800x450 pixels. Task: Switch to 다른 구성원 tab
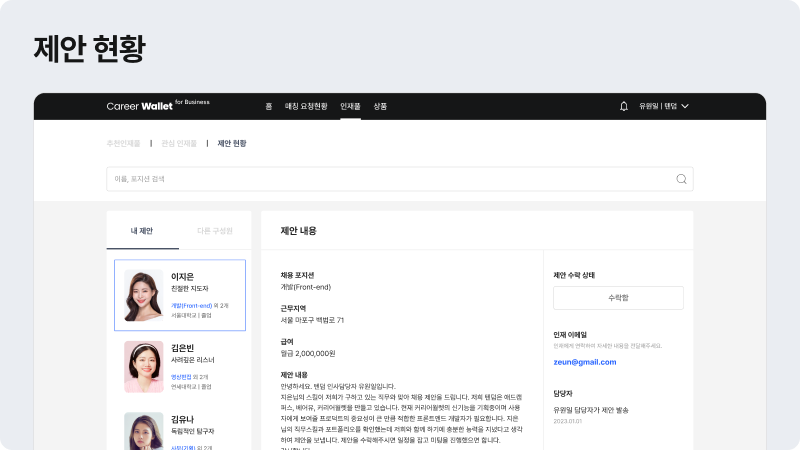(x=215, y=231)
